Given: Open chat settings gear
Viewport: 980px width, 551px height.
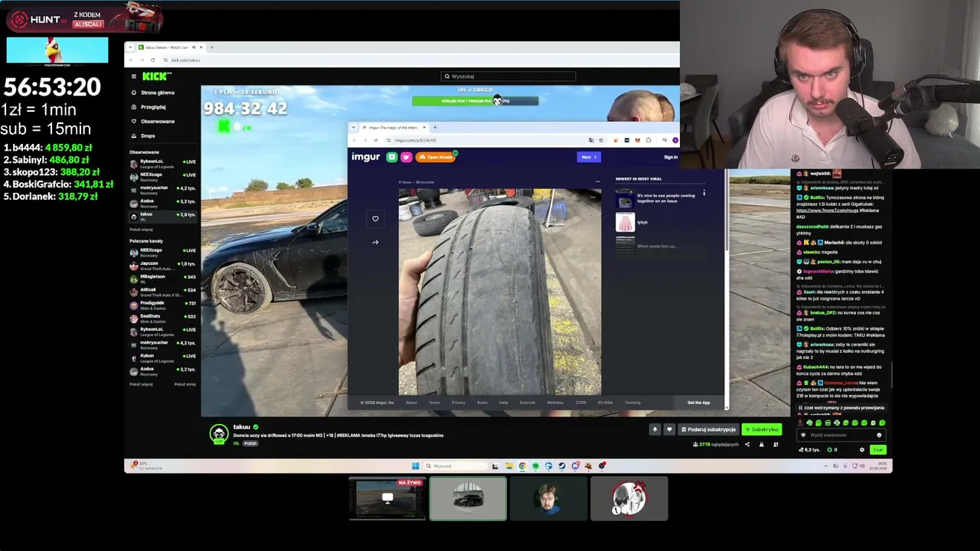Looking at the screenshot, I should point(862,450).
